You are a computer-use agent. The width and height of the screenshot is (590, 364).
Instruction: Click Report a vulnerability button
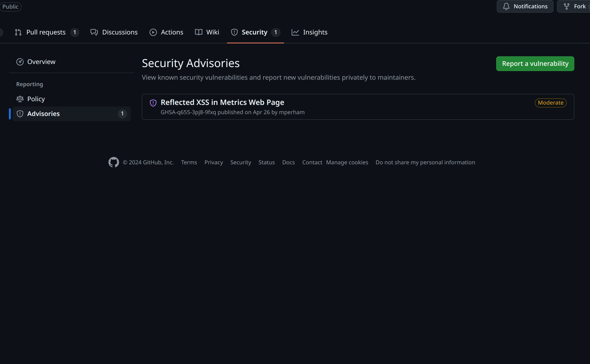[x=535, y=64]
